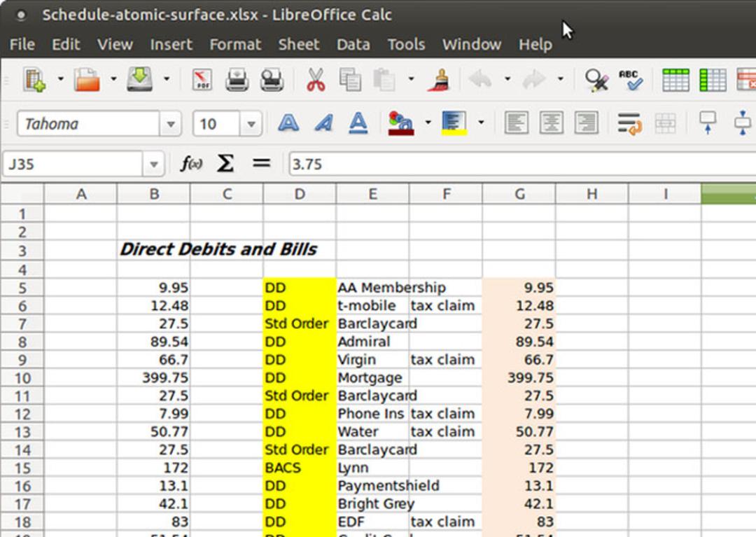Select the row 10 header
Screen dimensions: 756x537
[x=22, y=377]
